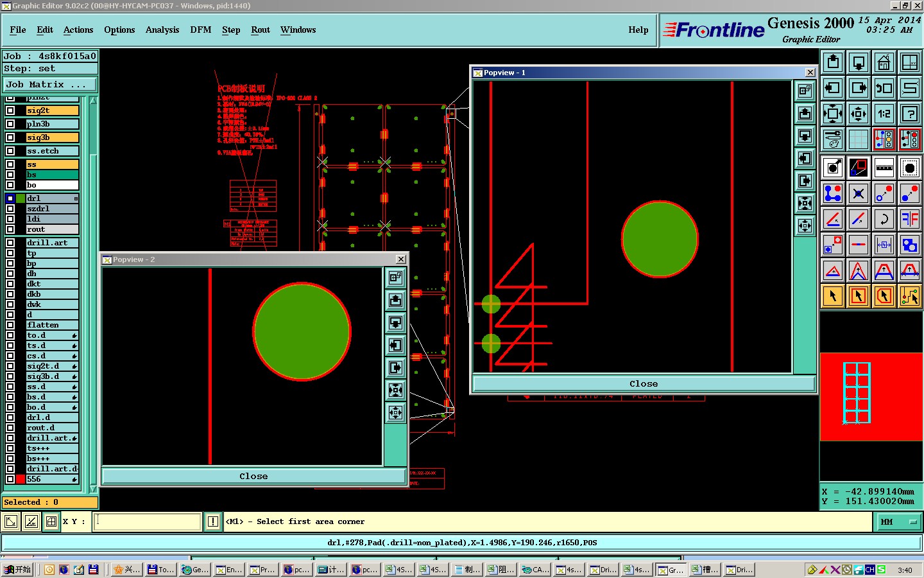This screenshot has width=924, height=578.
Task: Open the Analysis menu
Action: (162, 30)
